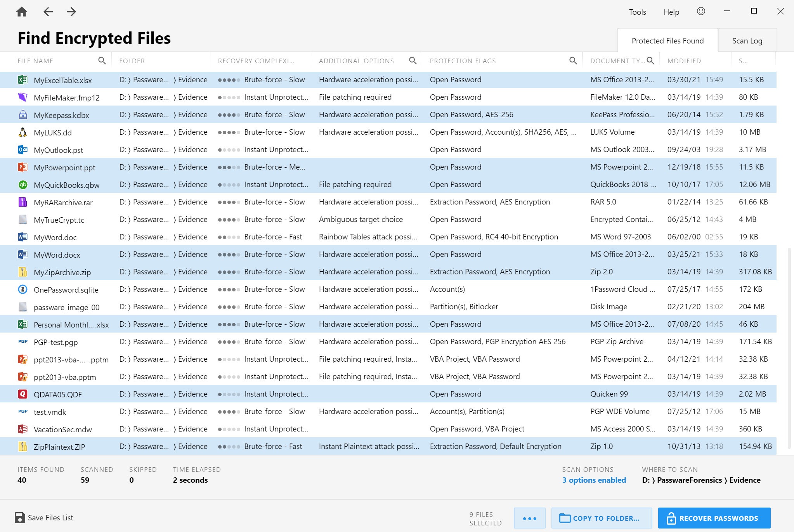Search the Document Type column
This screenshot has height=532, width=794.
point(650,61)
